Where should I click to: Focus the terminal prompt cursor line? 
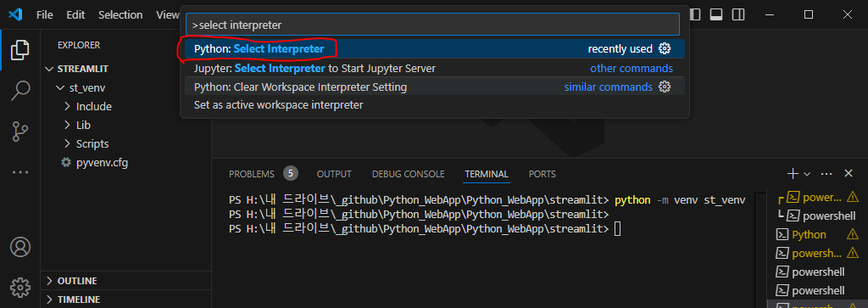coord(426,229)
